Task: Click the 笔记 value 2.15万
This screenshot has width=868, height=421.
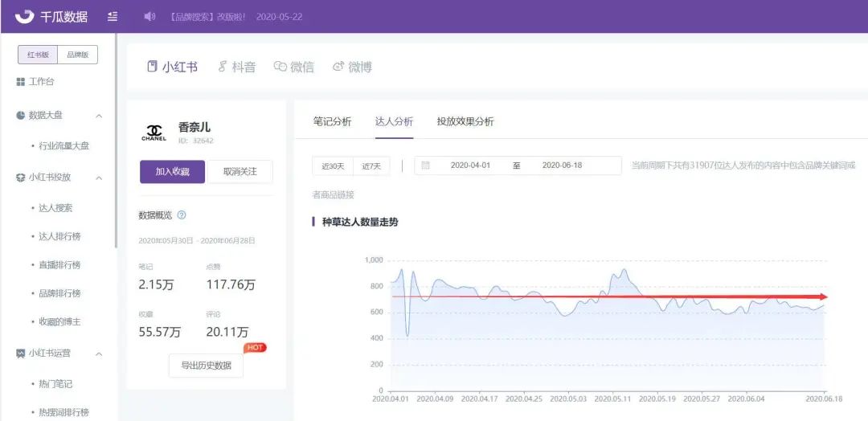Action: pyautogui.click(x=156, y=285)
